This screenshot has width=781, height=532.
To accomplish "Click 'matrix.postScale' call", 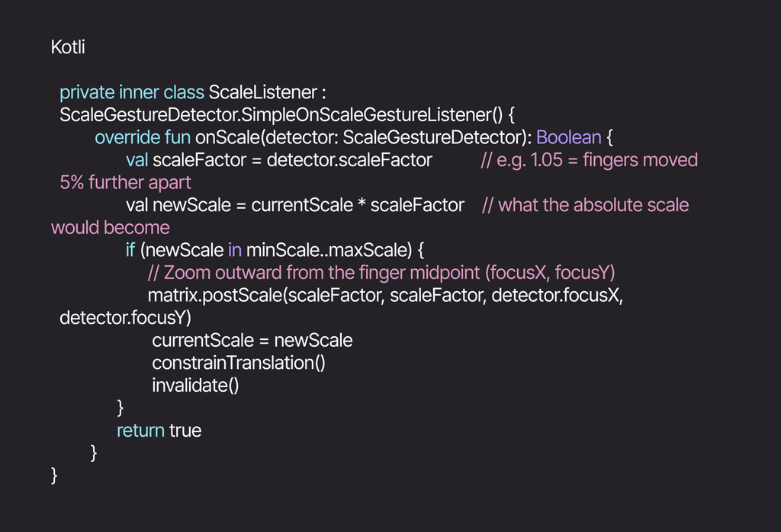I will click(215, 296).
